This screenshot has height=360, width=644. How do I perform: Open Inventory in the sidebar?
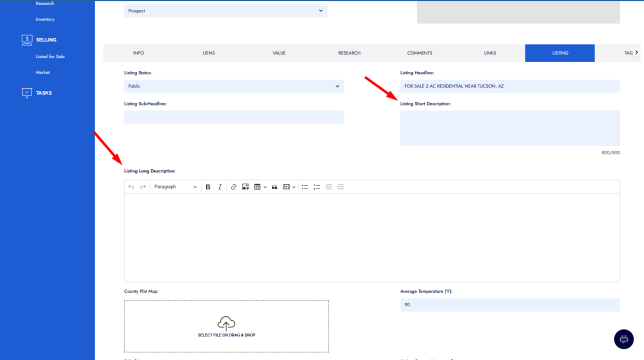[x=45, y=19]
